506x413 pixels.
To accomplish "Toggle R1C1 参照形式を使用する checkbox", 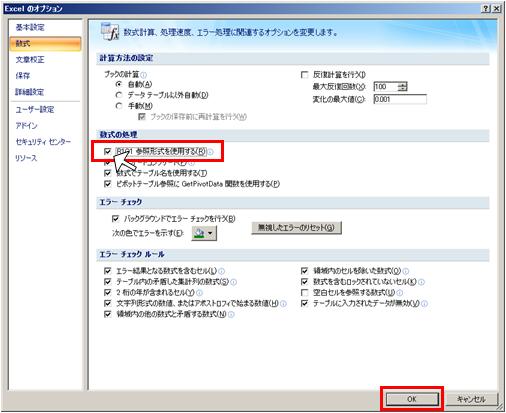I will [x=107, y=152].
